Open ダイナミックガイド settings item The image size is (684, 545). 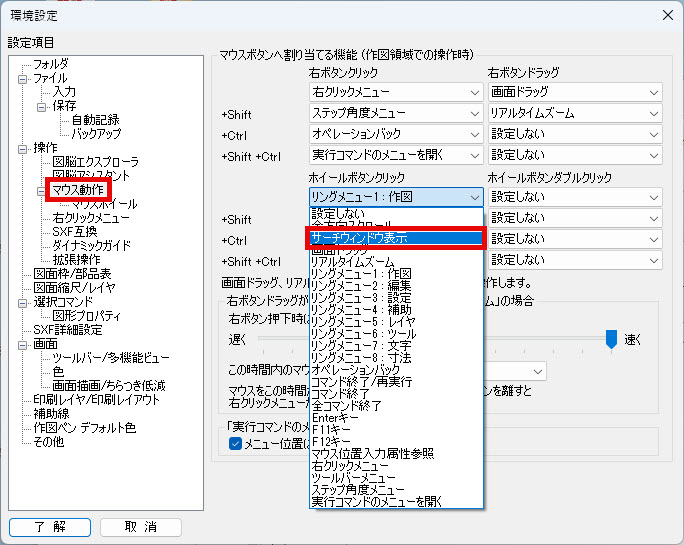click(x=91, y=245)
